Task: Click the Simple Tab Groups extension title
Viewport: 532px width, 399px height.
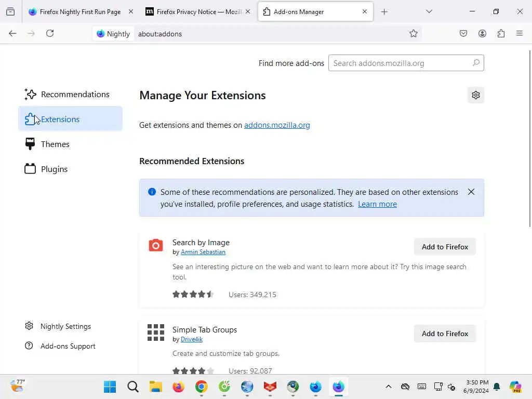Action: [x=205, y=329]
